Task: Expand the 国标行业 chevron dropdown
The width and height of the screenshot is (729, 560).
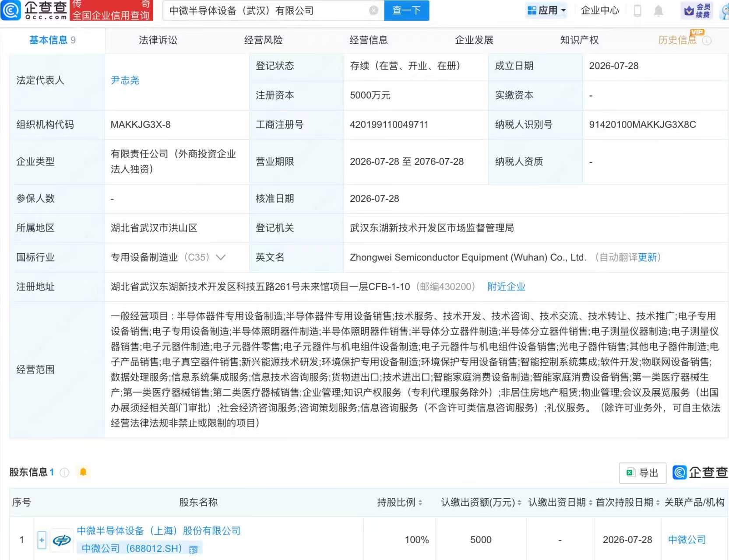Action: (x=221, y=257)
